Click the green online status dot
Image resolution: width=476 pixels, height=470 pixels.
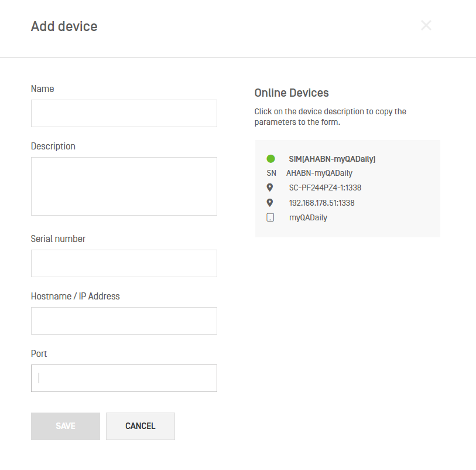tap(270, 159)
